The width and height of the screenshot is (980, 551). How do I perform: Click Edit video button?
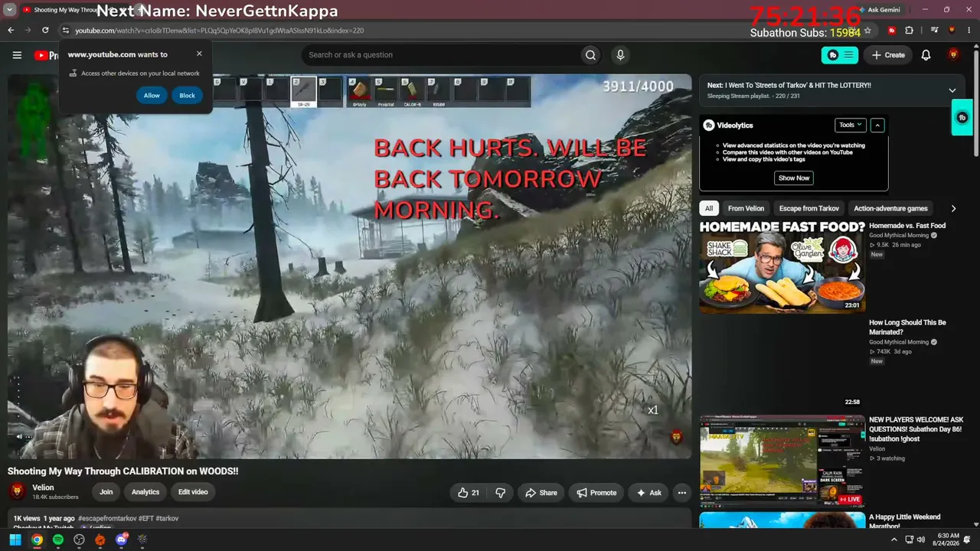pos(193,492)
